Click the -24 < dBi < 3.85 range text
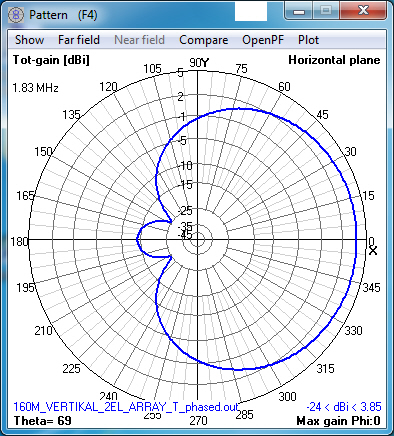The height and width of the screenshot is (436, 394). tap(344, 407)
